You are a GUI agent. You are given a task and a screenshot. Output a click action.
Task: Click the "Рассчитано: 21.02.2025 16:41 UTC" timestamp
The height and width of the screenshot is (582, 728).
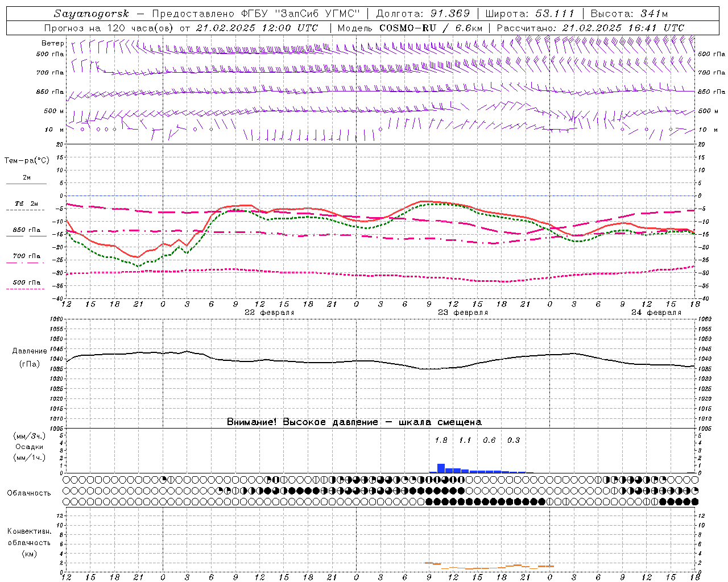(x=590, y=28)
